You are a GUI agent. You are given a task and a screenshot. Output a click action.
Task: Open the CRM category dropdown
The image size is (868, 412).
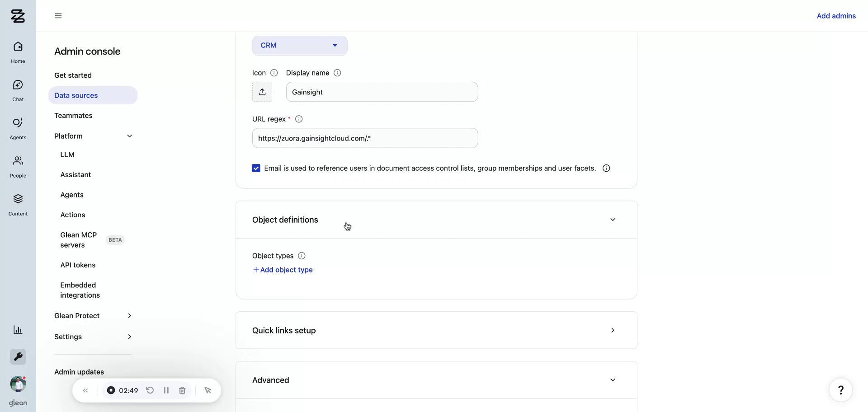(x=300, y=45)
